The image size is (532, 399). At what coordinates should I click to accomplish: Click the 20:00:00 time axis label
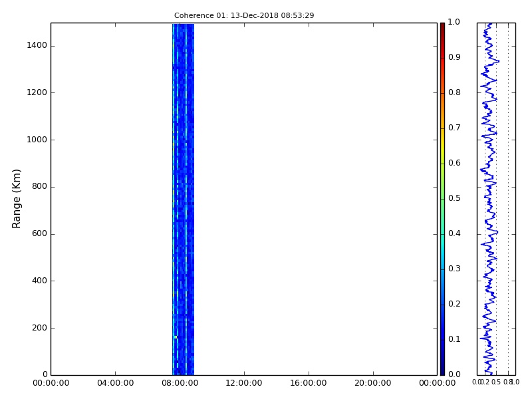click(x=373, y=383)
